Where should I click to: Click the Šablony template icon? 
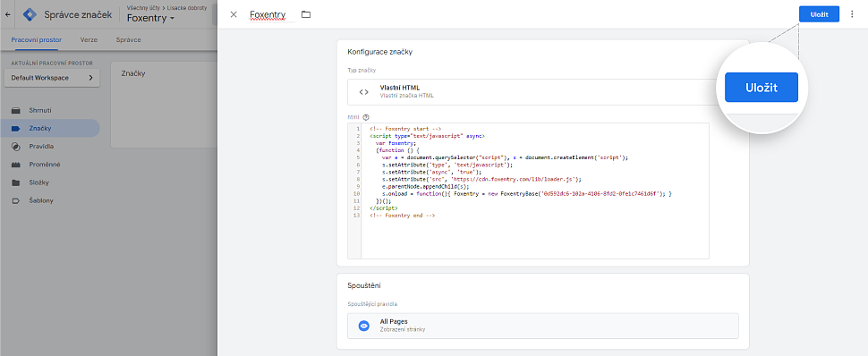(15, 200)
